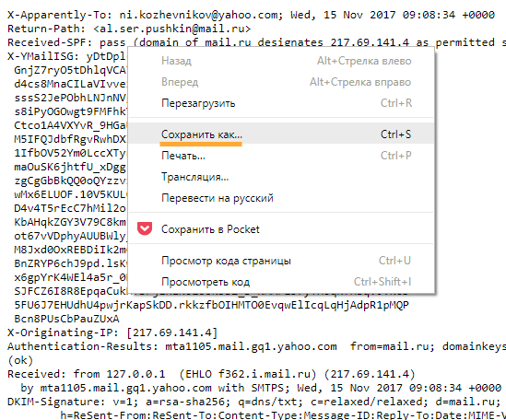Click the DKIM-Signature header line
Image resolution: width=506 pixels, height=420 pixels.
pos(256,402)
